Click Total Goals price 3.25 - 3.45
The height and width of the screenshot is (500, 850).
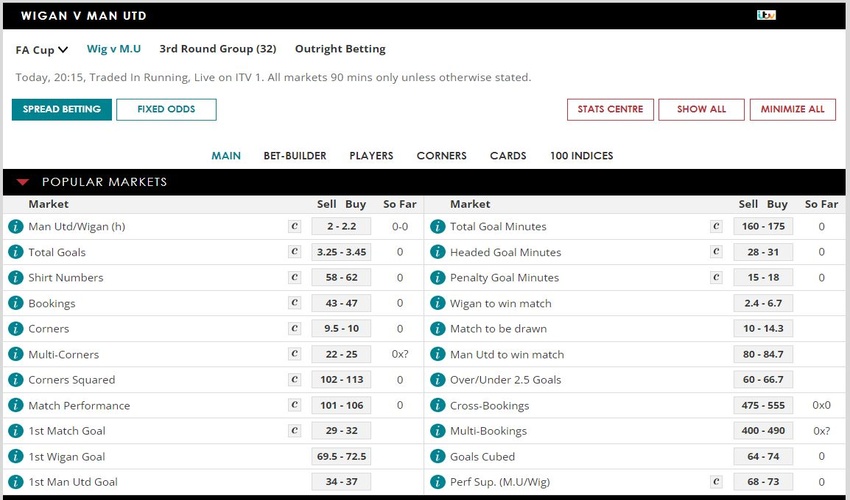click(x=342, y=252)
